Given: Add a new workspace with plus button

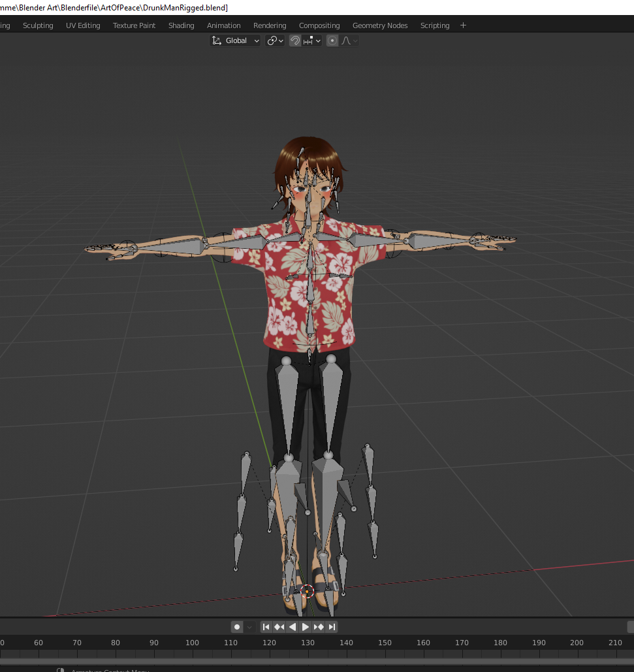Looking at the screenshot, I should 463,25.
